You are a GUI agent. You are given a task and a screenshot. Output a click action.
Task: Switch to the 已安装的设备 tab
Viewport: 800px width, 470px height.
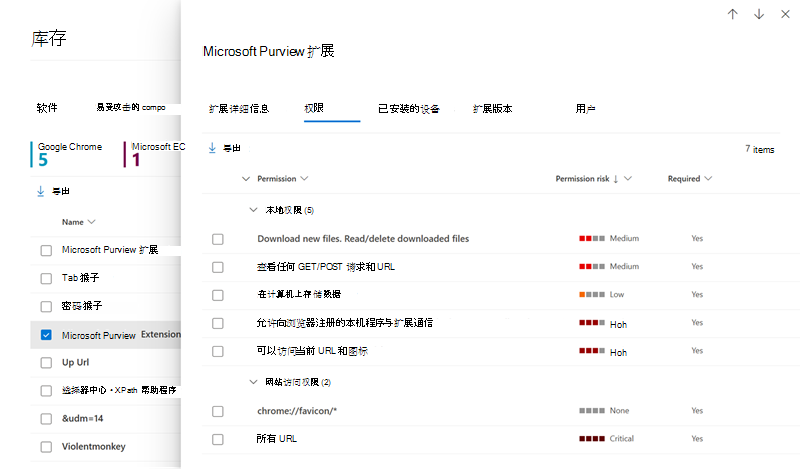(409, 109)
